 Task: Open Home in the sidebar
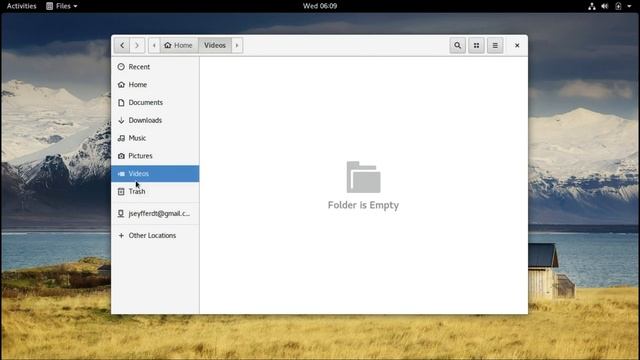tap(155, 84)
